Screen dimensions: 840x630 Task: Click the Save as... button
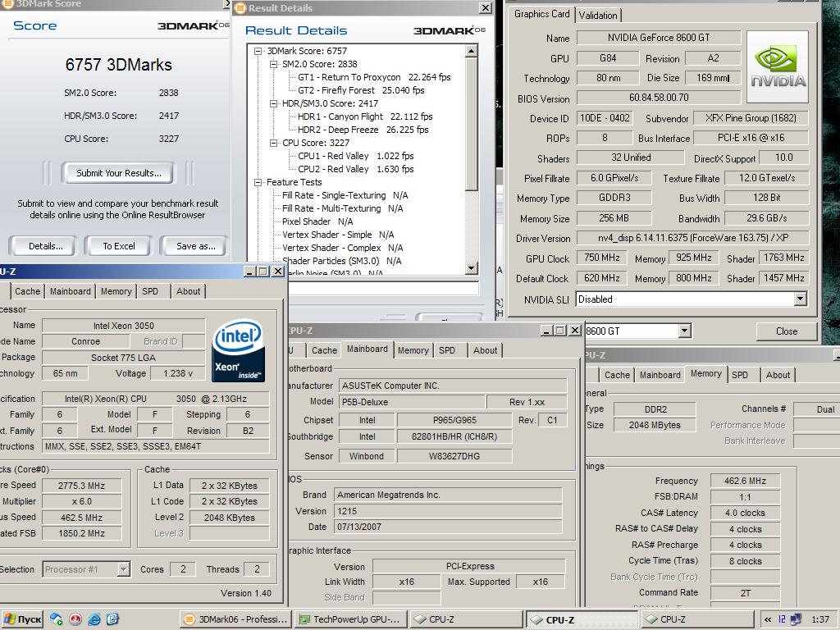(x=195, y=246)
